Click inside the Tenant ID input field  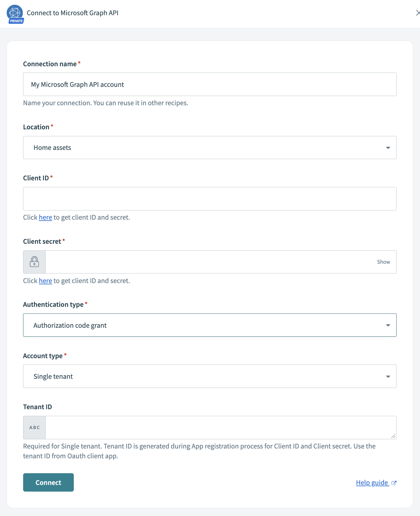(219, 427)
